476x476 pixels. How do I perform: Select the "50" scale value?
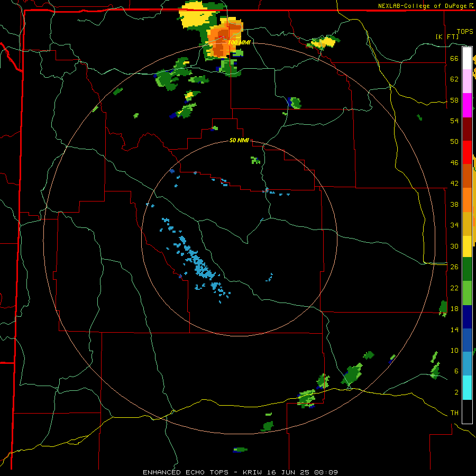tap(454, 142)
